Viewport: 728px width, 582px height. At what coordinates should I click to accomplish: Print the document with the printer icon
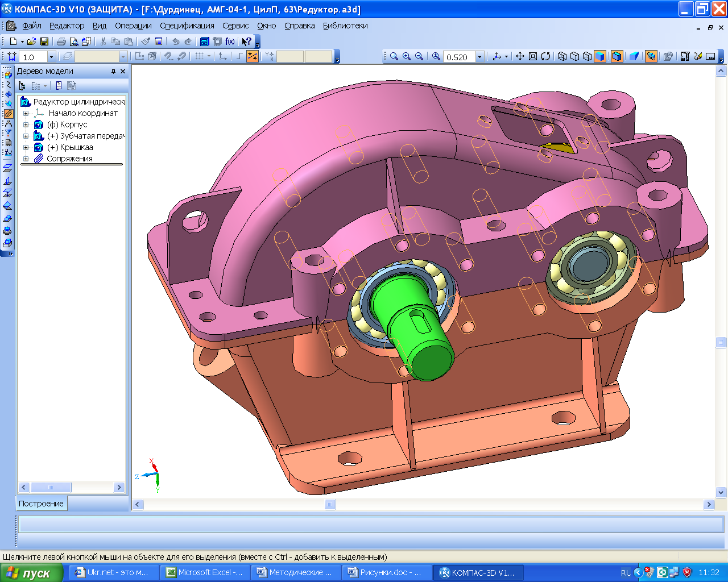[61, 41]
